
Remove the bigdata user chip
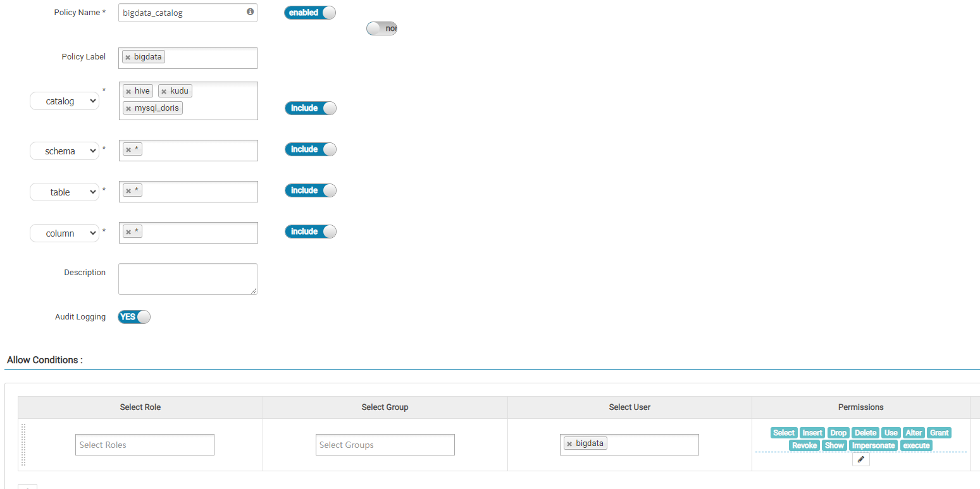(570, 443)
